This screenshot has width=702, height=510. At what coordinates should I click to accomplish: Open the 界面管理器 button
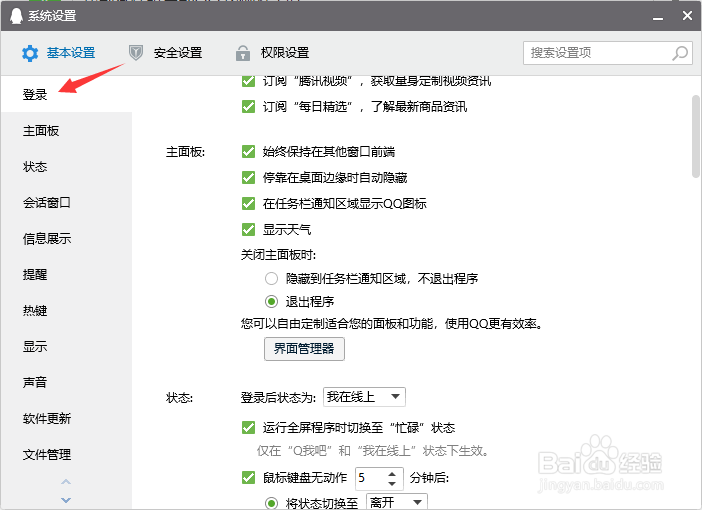[x=304, y=349]
